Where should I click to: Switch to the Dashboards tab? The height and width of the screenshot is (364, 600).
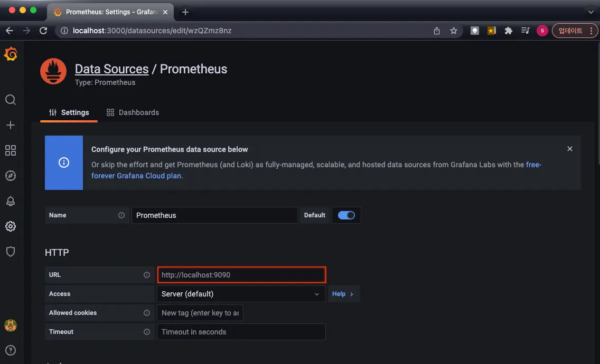coord(133,112)
